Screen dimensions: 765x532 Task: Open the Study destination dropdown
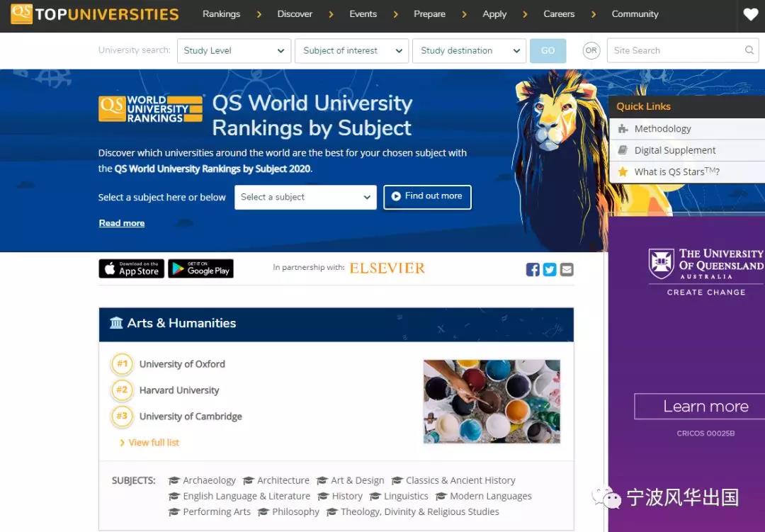470,51
